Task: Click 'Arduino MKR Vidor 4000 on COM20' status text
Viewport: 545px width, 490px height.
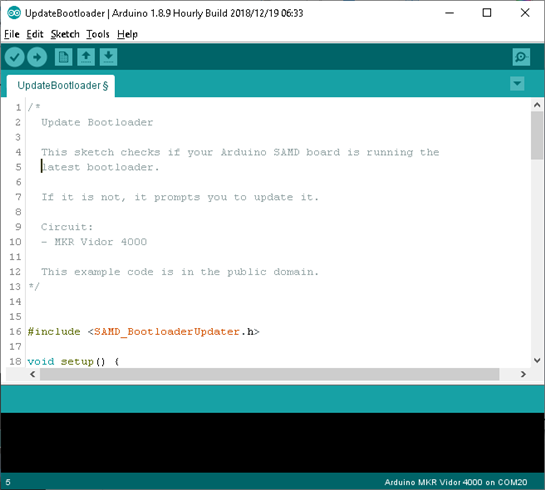Action: click(455, 482)
